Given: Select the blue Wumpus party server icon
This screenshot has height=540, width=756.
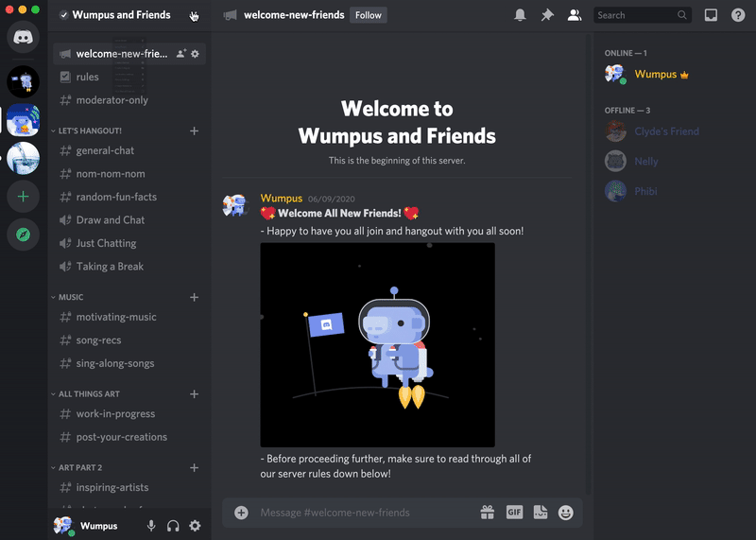Looking at the screenshot, I should pos(23,120).
